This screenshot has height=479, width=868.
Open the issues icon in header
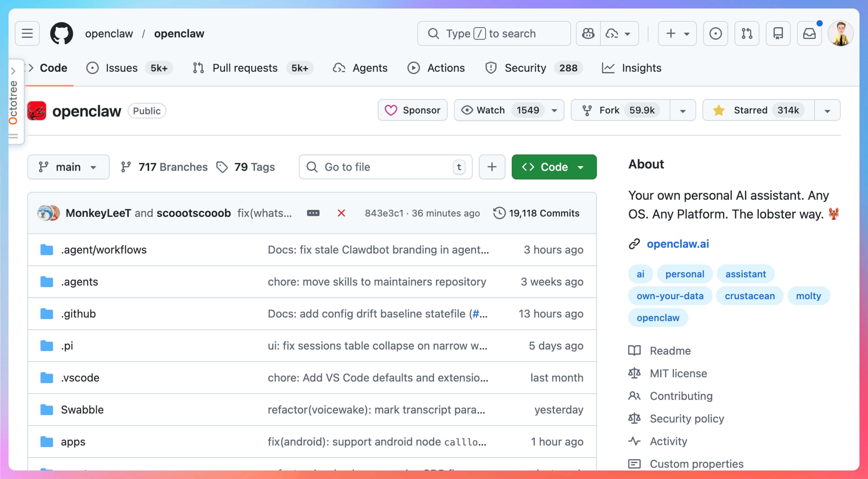[x=715, y=33]
